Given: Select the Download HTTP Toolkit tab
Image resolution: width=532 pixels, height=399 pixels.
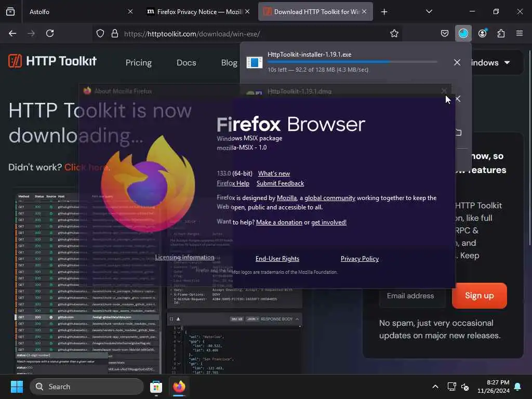Looking at the screenshot, I should (x=312, y=12).
